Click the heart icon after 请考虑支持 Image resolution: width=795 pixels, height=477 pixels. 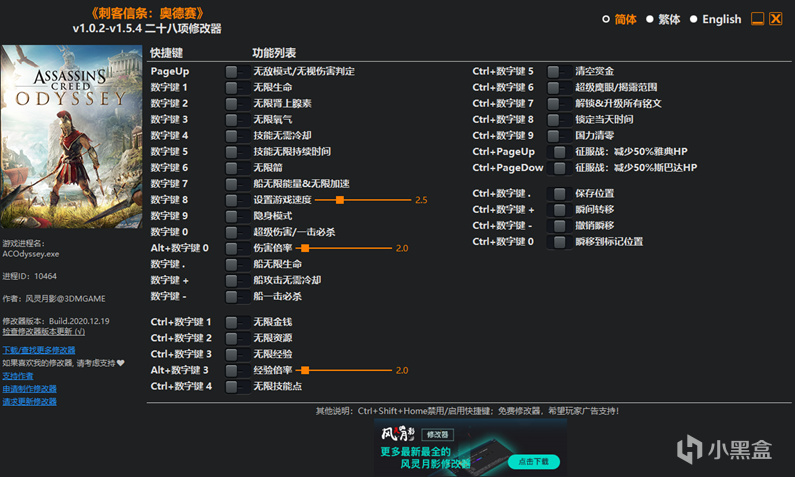click(x=121, y=363)
